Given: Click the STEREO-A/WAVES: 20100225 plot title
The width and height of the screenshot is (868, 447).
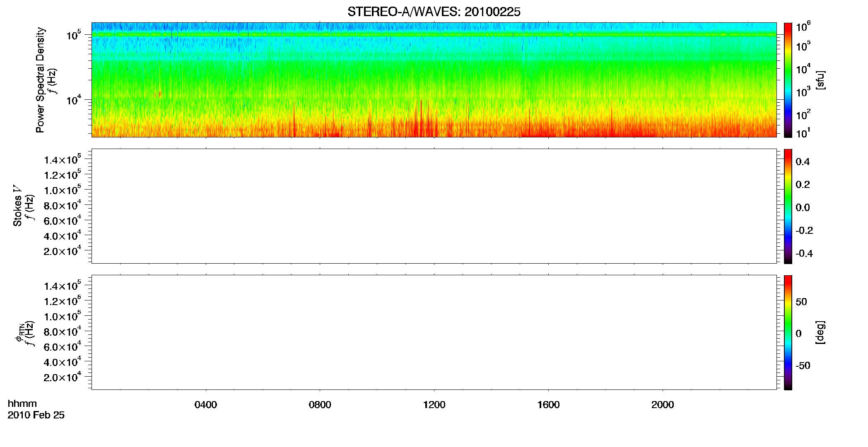Looking at the screenshot, I should 434,12.
